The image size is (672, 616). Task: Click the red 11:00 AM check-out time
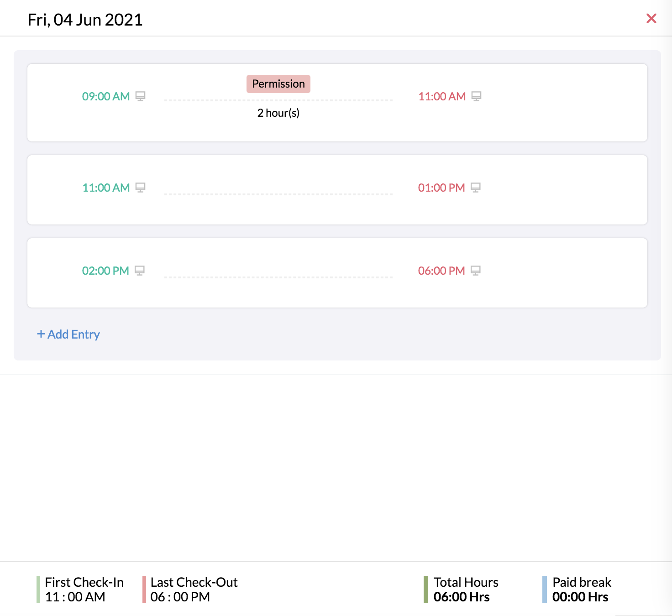(x=442, y=96)
